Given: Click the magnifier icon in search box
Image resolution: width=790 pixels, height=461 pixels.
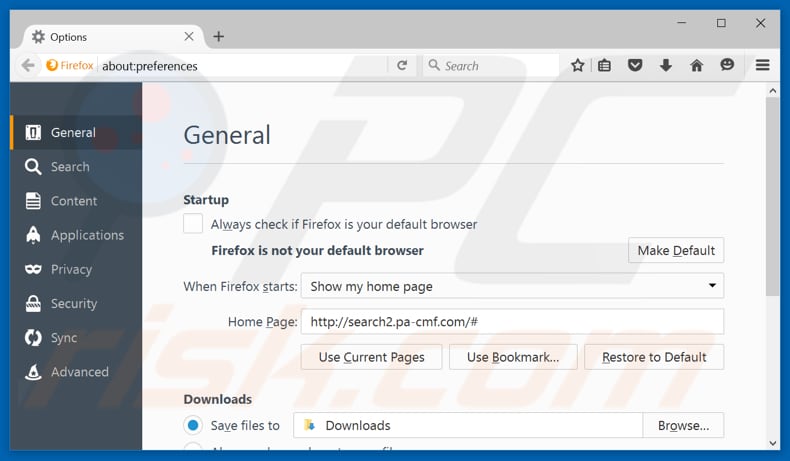Looking at the screenshot, I should tap(434, 65).
